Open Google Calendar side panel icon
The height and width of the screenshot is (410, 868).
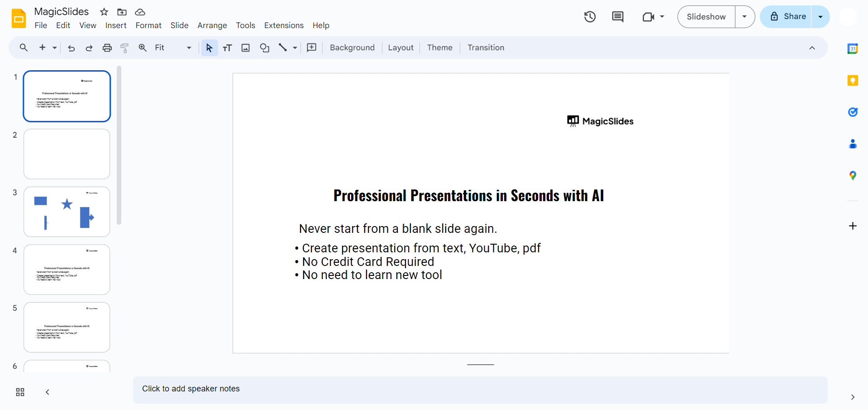pyautogui.click(x=853, y=49)
